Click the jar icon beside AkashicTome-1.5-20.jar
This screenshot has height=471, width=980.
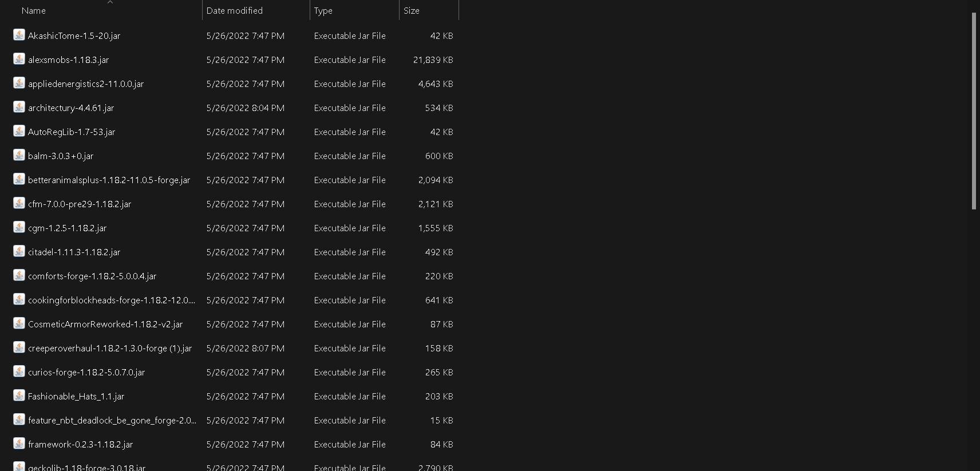tap(19, 35)
